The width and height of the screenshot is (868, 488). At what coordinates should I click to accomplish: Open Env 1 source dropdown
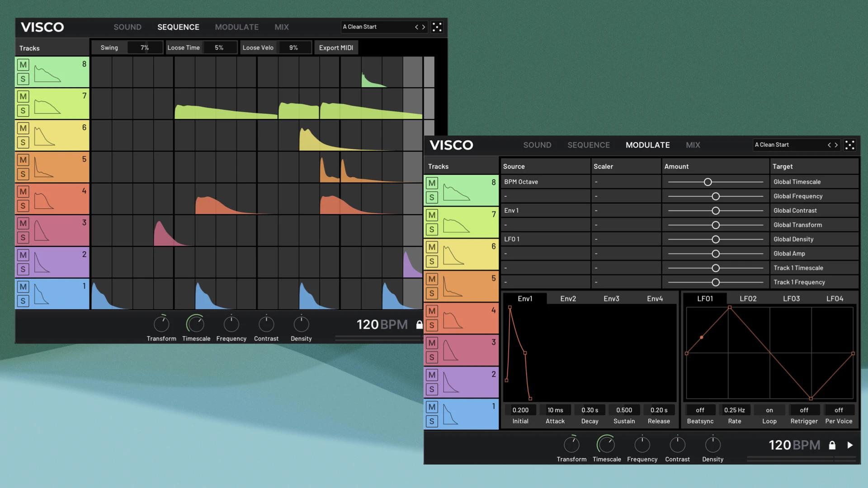pos(545,211)
